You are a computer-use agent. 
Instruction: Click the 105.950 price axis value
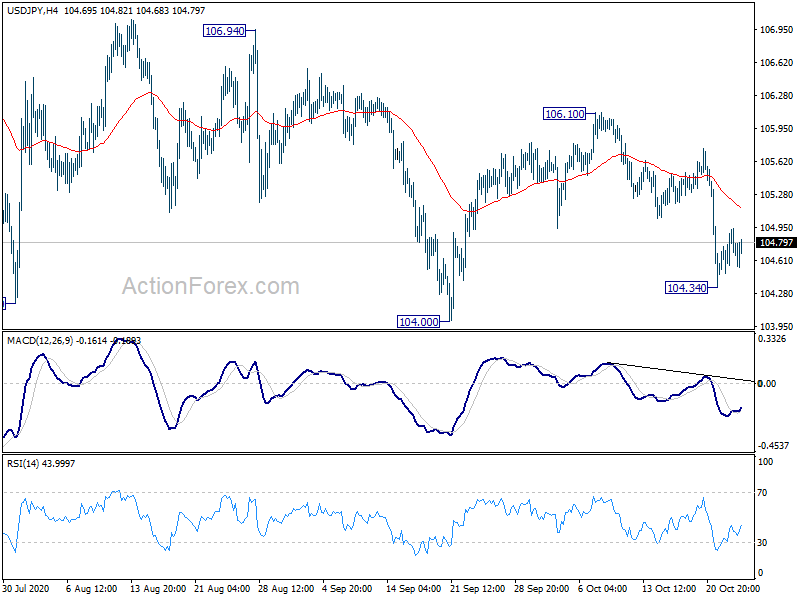click(x=777, y=129)
